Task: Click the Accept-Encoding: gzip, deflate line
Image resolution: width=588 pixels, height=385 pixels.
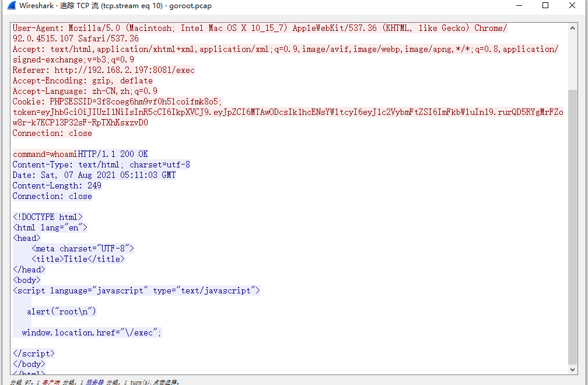Action: pyautogui.click(x=82, y=80)
